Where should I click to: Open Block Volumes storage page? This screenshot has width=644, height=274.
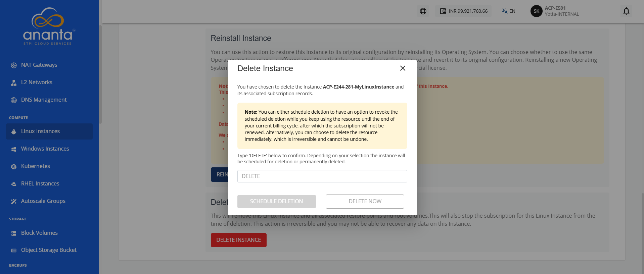39,233
